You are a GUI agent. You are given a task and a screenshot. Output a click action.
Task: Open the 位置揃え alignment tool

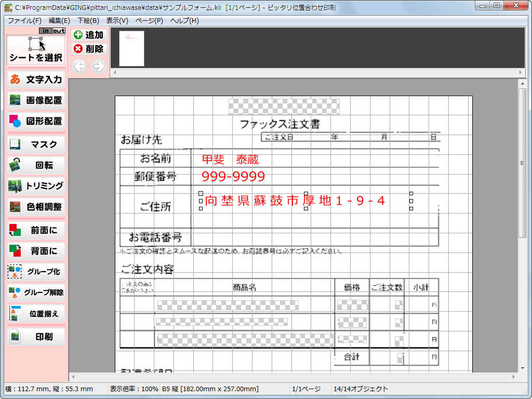36,313
